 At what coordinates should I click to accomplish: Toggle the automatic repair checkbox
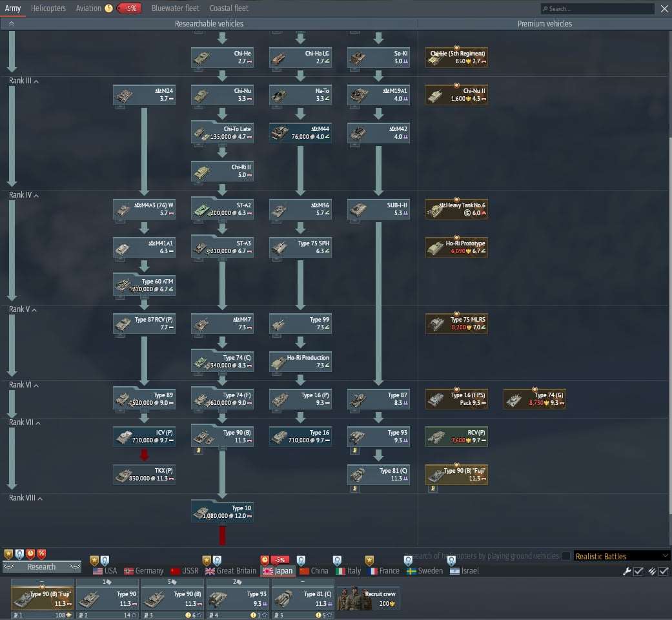pos(638,571)
